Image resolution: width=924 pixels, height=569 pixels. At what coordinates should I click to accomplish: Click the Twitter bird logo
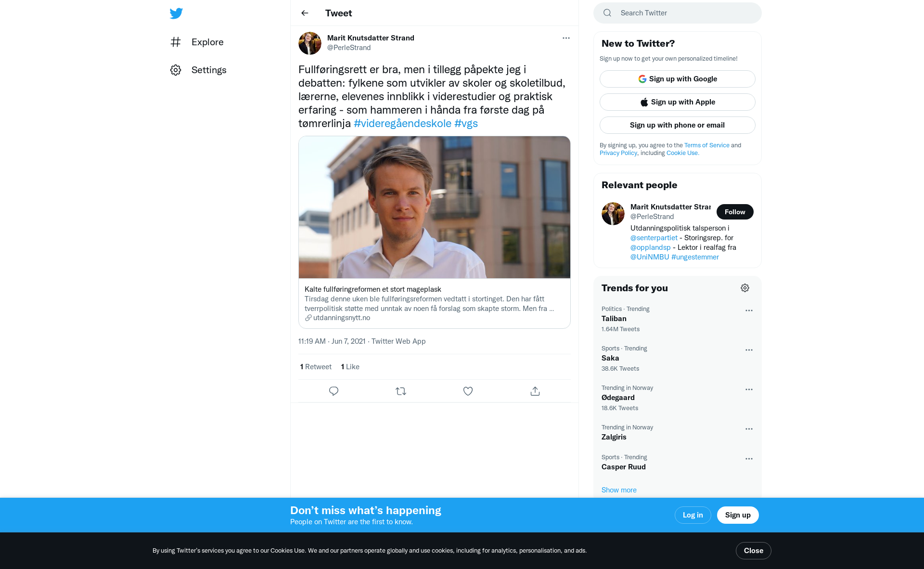click(176, 13)
